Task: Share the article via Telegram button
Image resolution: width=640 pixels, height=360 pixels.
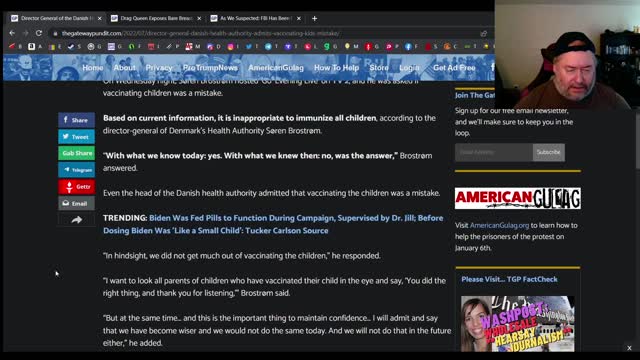Action: click(x=76, y=170)
